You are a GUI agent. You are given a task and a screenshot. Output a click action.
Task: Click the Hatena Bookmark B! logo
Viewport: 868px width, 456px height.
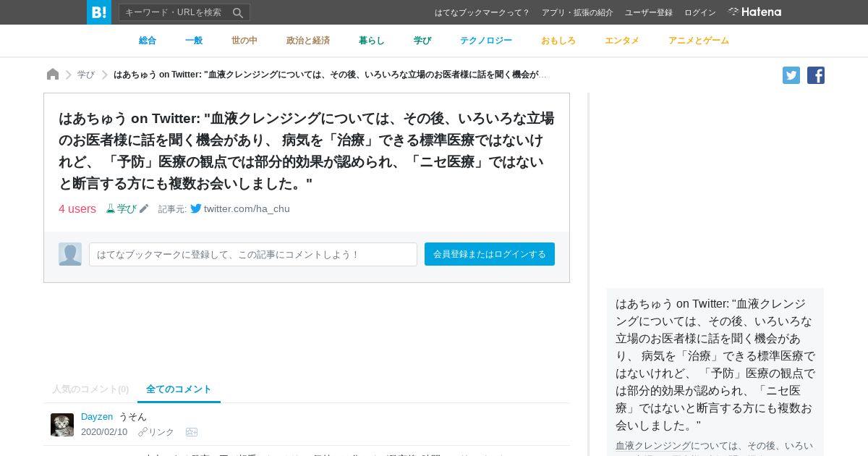tap(99, 12)
